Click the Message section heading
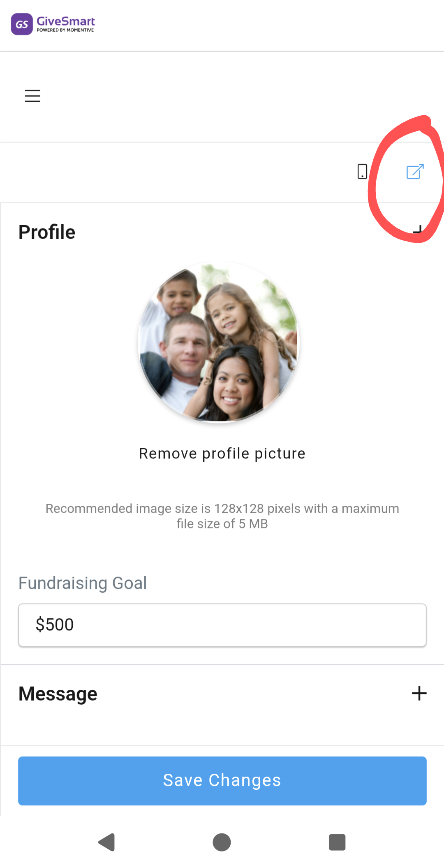This screenshot has height=868, width=444. pos(58,694)
